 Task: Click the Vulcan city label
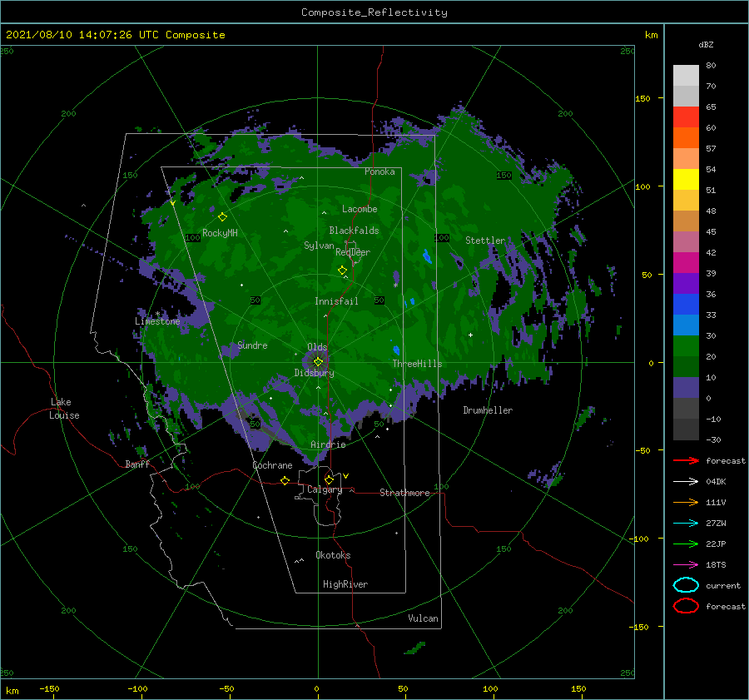[424, 618]
